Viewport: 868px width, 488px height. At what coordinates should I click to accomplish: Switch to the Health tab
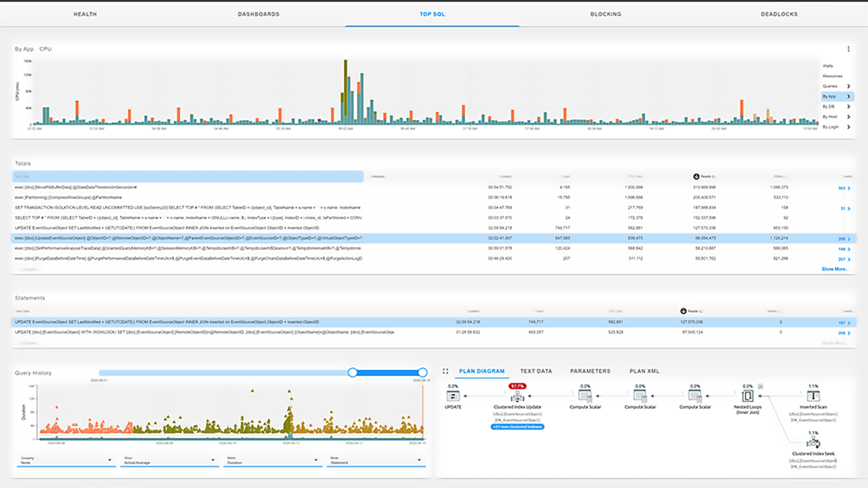[x=85, y=14]
